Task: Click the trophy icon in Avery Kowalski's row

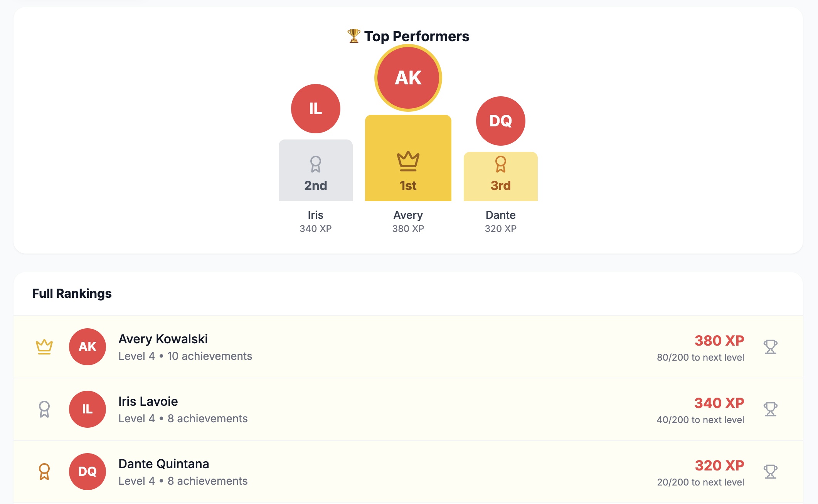Action: [x=770, y=347]
